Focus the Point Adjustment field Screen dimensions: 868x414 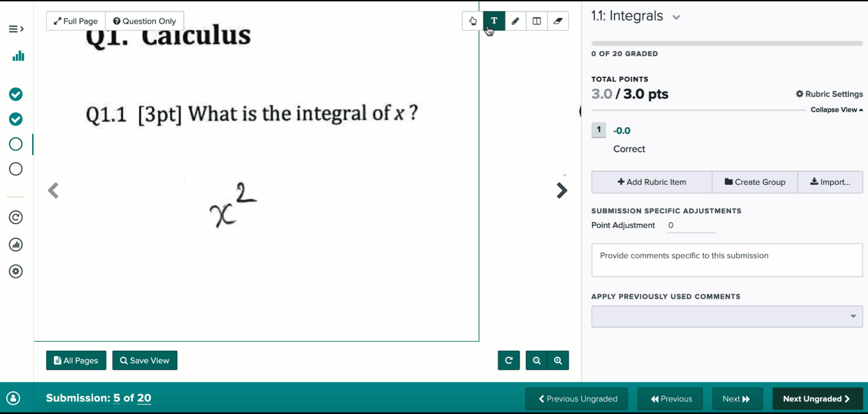(x=691, y=225)
